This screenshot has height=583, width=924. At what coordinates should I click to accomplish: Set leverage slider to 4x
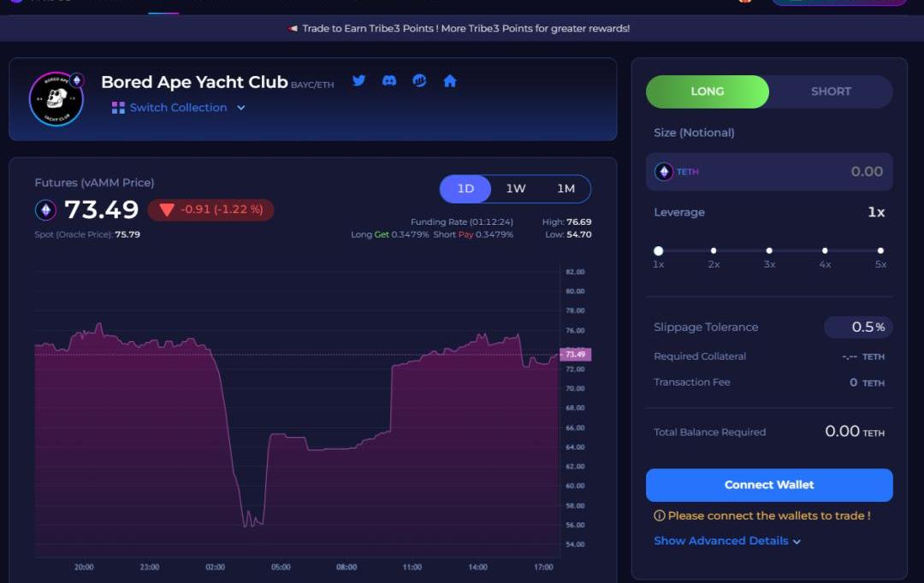point(825,250)
